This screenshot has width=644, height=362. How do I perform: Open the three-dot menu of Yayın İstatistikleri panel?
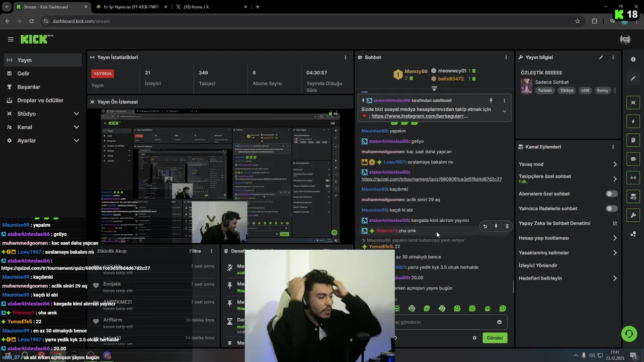pos(345,57)
